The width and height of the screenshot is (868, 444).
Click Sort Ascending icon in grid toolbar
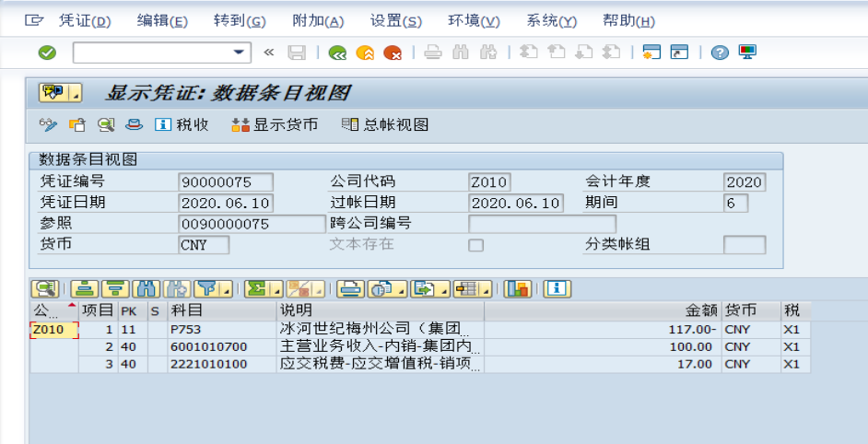[85, 289]
